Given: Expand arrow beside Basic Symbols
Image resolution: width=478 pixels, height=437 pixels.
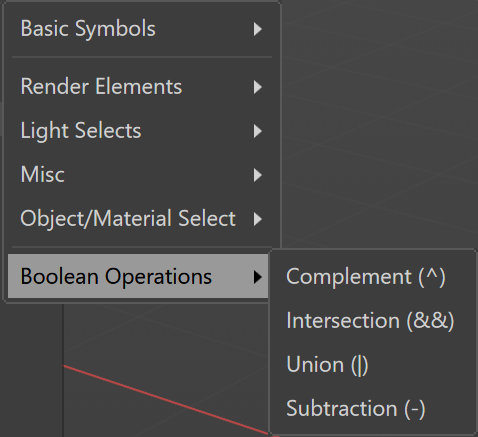Looking at the screenshot, I should (258, 29).
